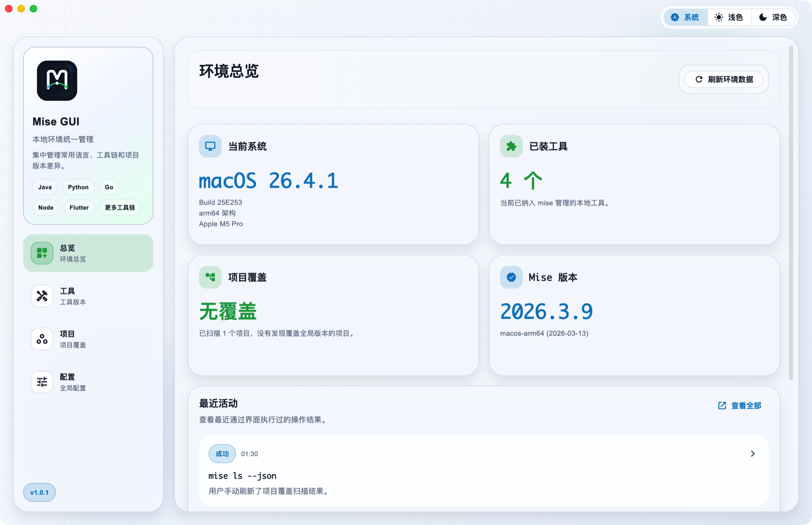Open the 项目 navigation item
Screen dimensions: 812x525
tap(88, 339)
